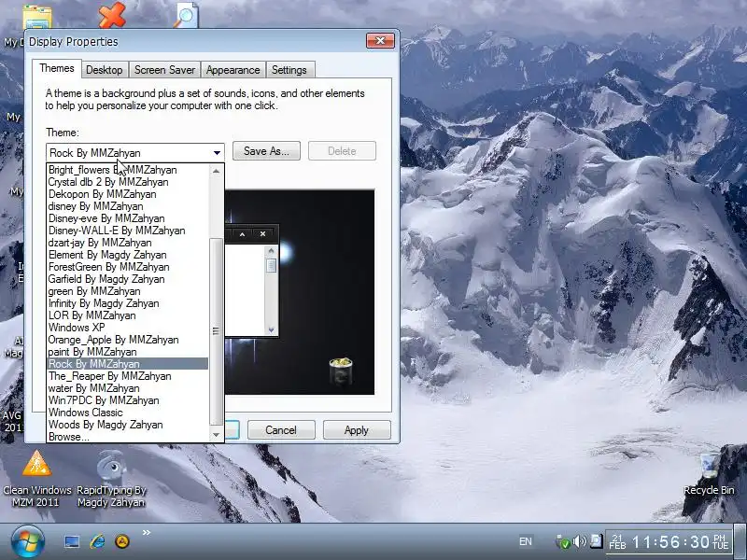Open Clean Windows MZM 2011 icon
The width and height of the screenshot is (747, 560).
pos(36,479)
